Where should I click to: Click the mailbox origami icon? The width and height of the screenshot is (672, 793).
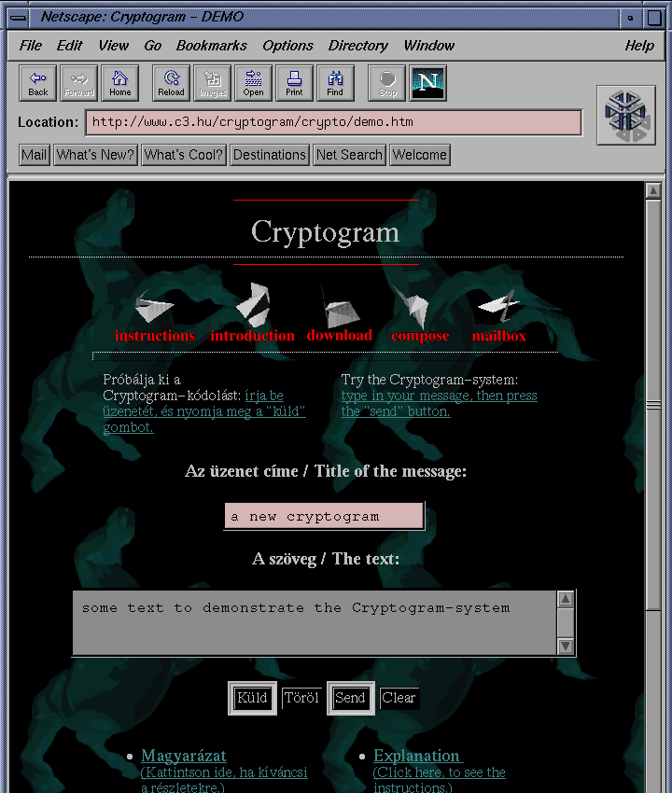pyautogui.click(x=498, y=306)
